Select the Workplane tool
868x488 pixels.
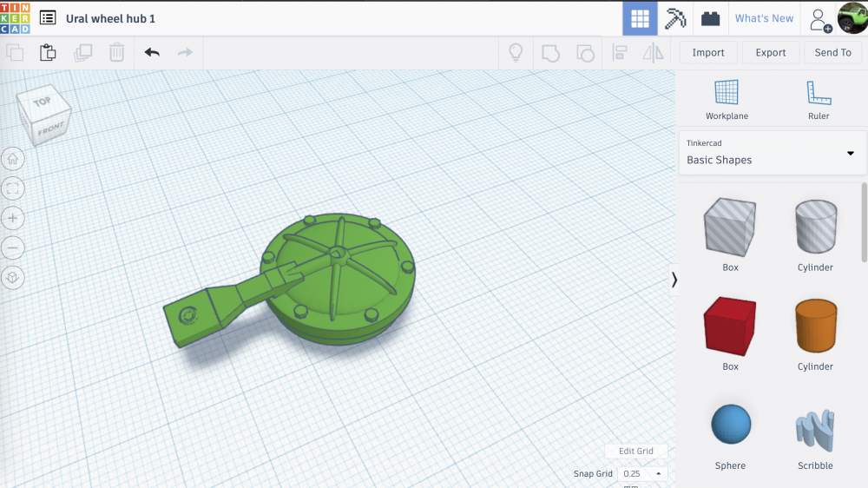click(x=727, y=100)
